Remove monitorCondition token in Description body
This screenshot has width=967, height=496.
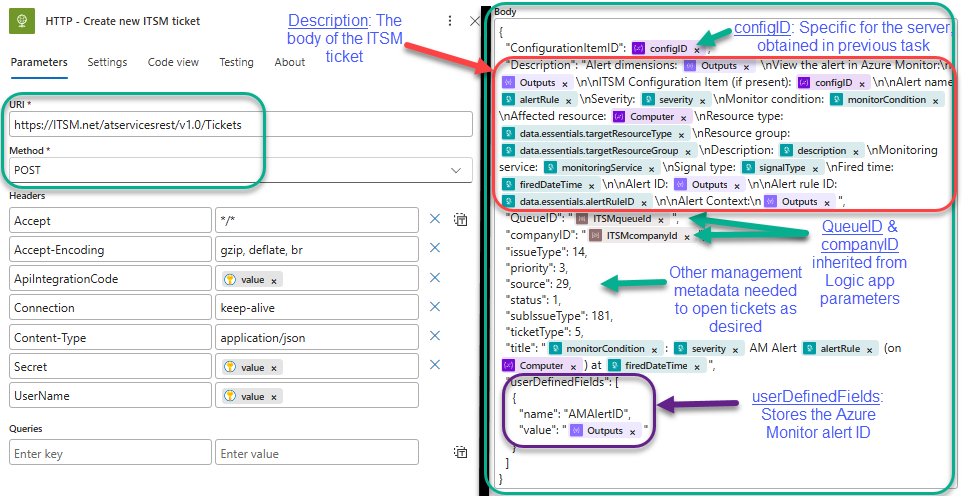pyautogui.click(x=936, y=101)
